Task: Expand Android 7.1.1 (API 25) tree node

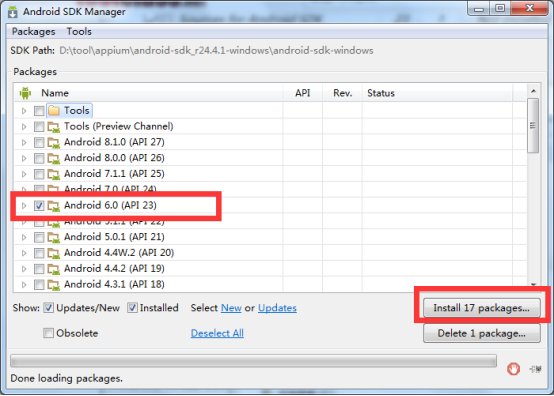Action: 24,174
